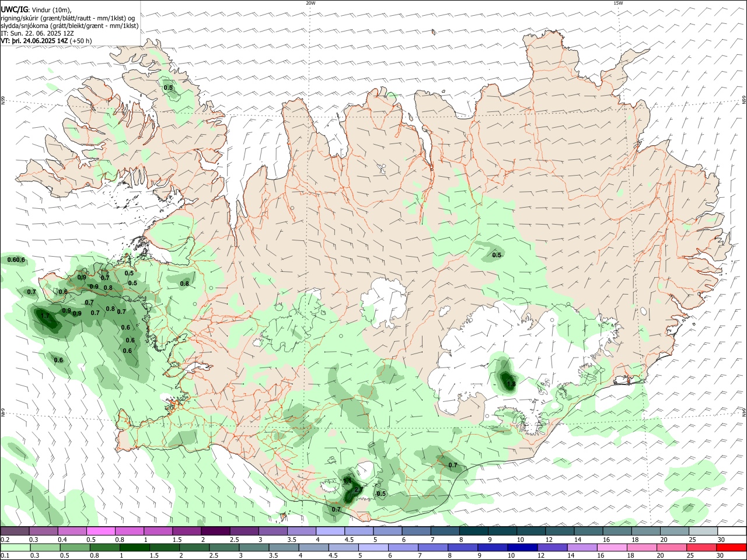Click the valid time 'VT: þri. 24.06.2025 14Z'

tap(34, 41)
